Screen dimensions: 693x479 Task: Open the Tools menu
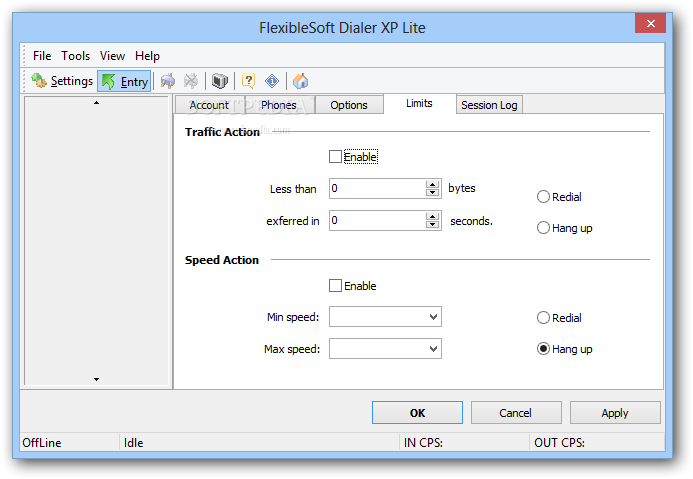(76, 56)
